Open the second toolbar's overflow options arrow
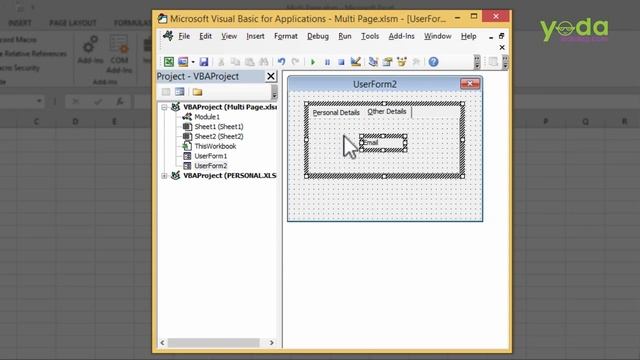This screenshot has width=640, height=360. (x=505, y=62)
